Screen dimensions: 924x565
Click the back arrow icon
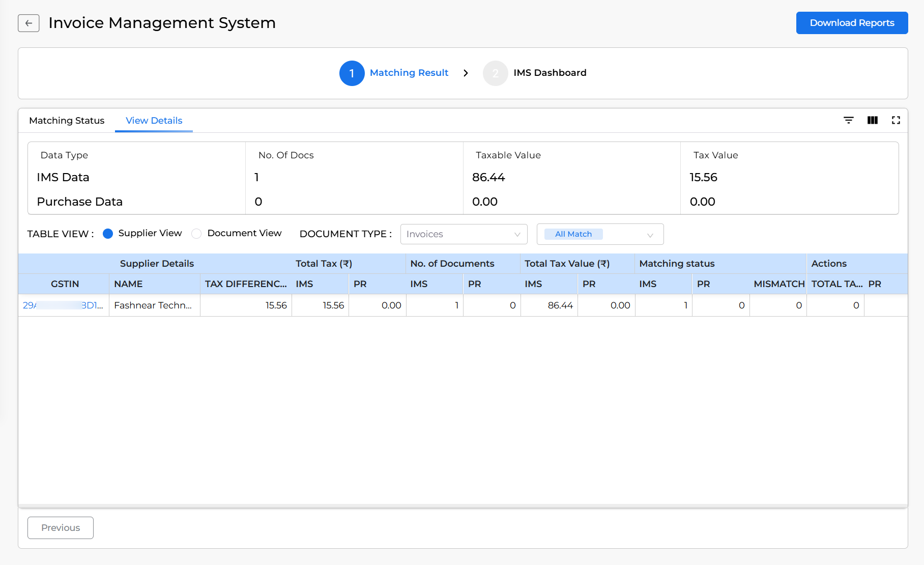pos(28,23)
